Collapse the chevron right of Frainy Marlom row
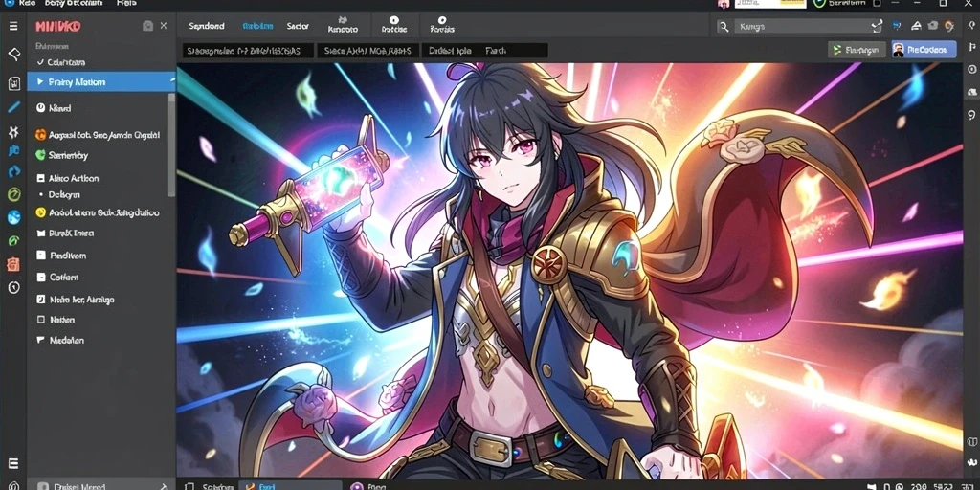 click(x=171, y=80)
